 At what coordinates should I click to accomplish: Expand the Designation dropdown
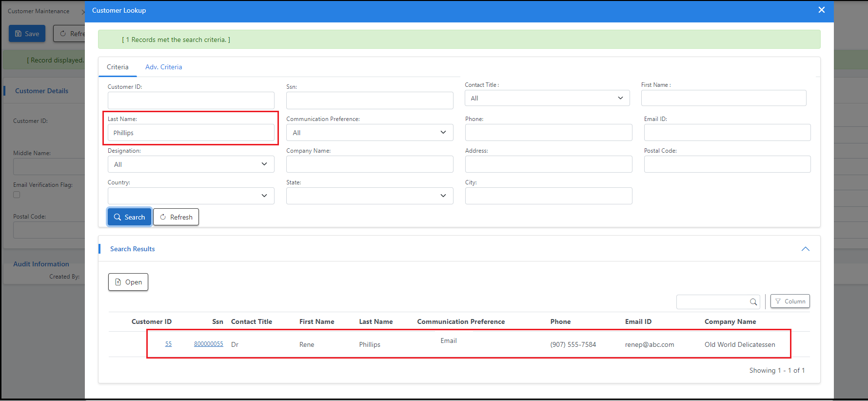[x=191, y=164]
